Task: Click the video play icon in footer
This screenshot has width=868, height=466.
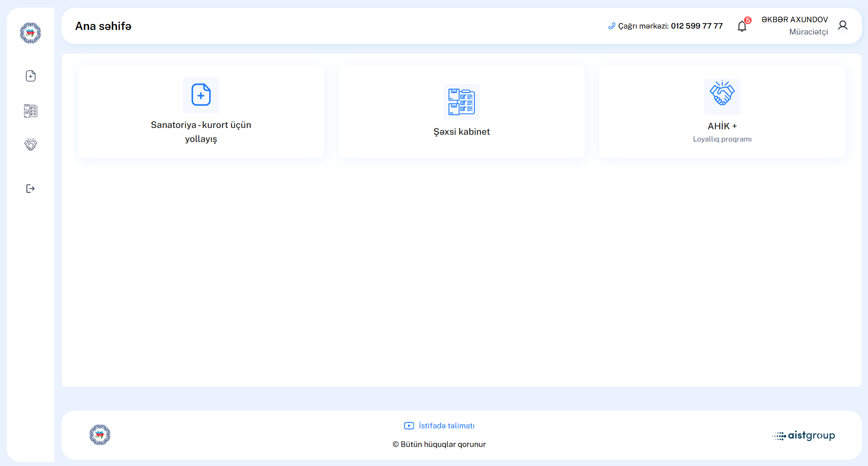Action: (x=409, y=426)
